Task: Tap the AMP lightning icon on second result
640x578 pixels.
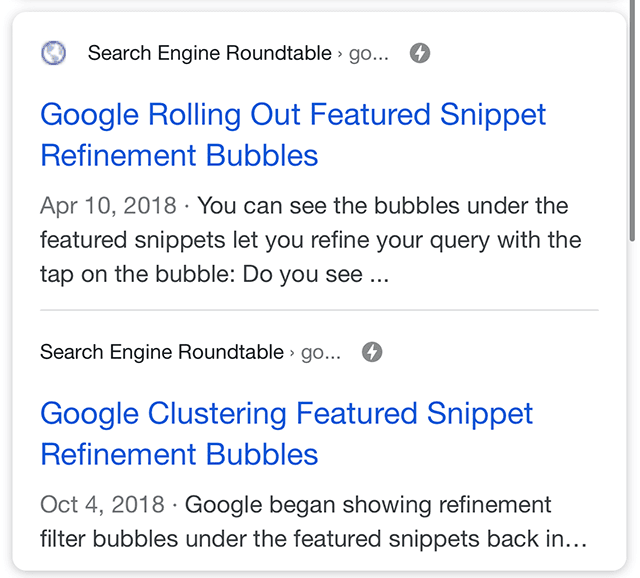Action: (x=372, y=352)
